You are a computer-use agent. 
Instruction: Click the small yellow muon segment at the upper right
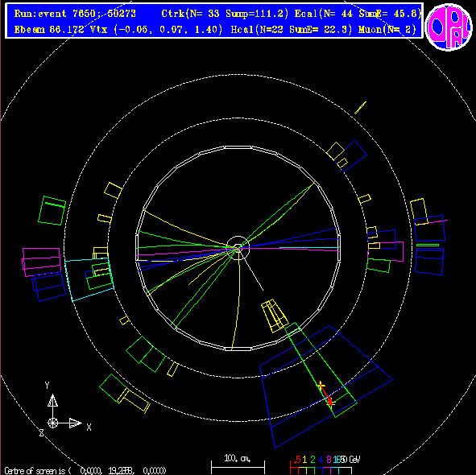pyautogui.click(x=360, y=108)
